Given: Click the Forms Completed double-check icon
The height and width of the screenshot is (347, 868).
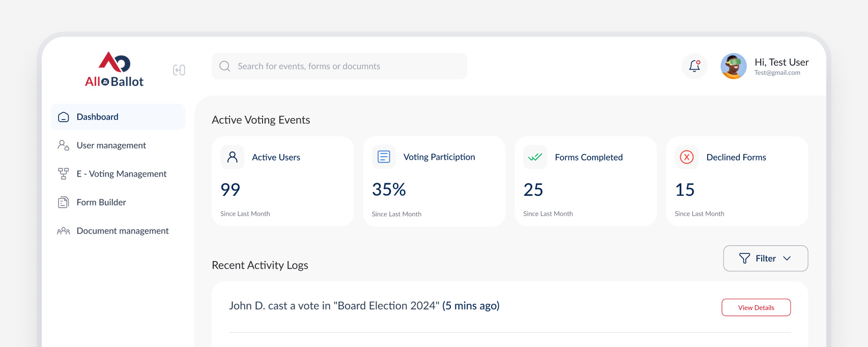Looking at the screenshot, I should [535, 157].
